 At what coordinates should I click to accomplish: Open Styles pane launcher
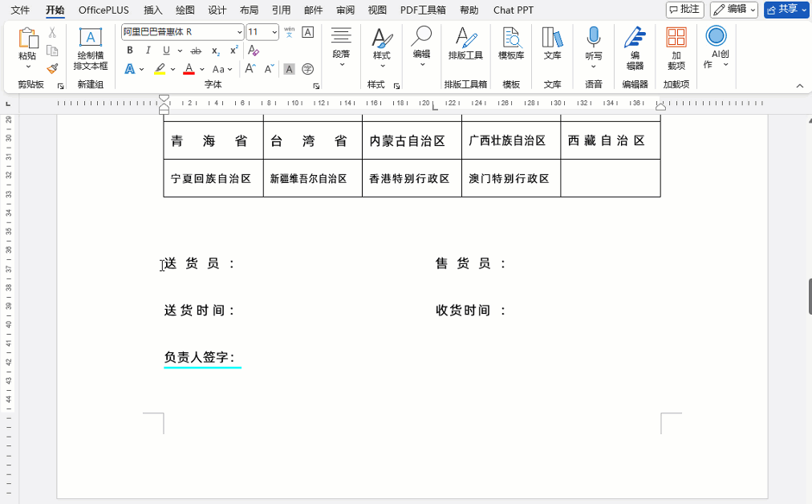point(396,86)
